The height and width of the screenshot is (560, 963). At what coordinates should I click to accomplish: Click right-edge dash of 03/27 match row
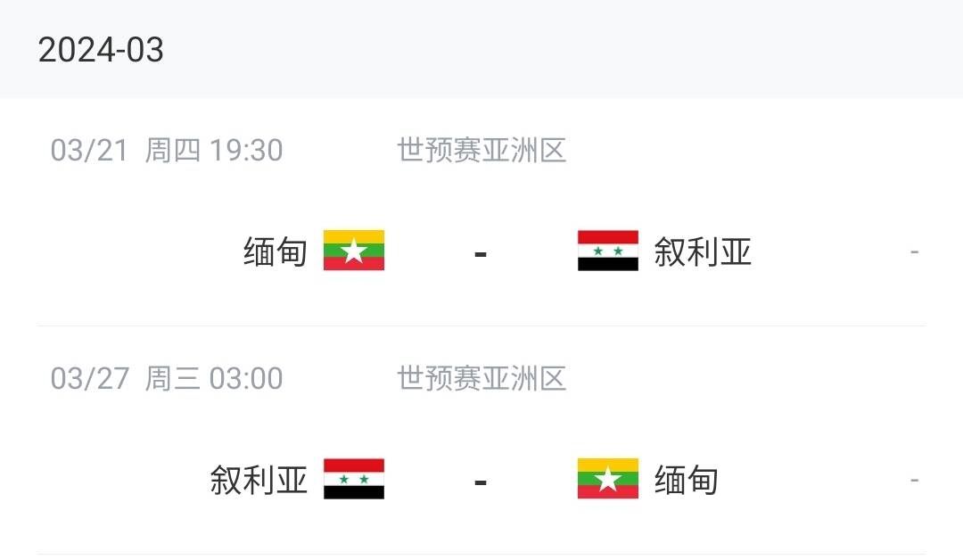coord(915,480)
